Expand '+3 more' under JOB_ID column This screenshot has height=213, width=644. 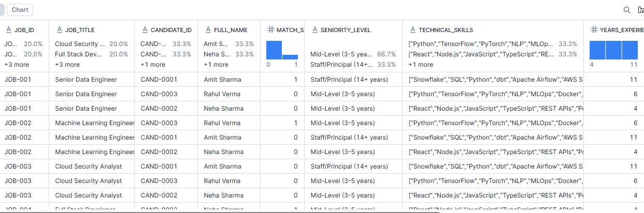[17, 65]
